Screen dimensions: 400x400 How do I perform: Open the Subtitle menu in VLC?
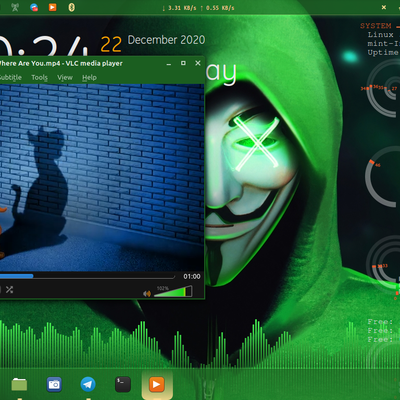click(x=11, y=77)
